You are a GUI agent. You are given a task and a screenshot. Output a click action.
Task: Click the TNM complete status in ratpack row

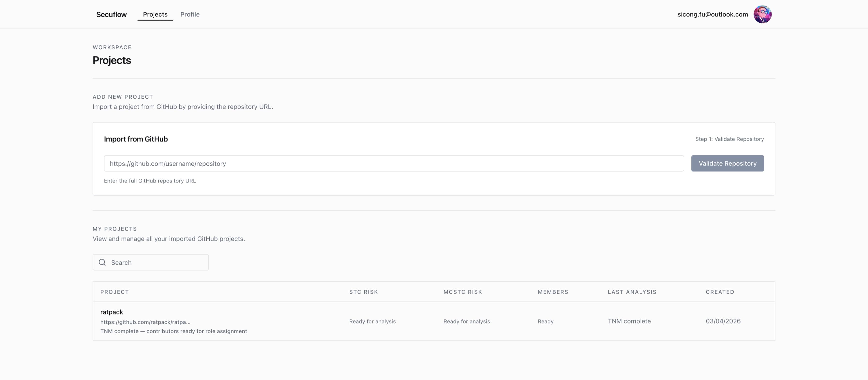(629, 321)
